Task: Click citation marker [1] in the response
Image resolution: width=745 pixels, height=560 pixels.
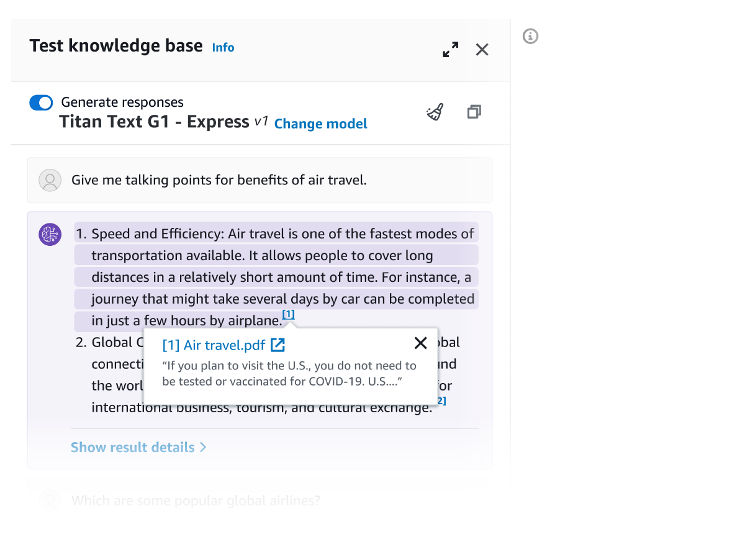Action: click(x=288, y=315)
